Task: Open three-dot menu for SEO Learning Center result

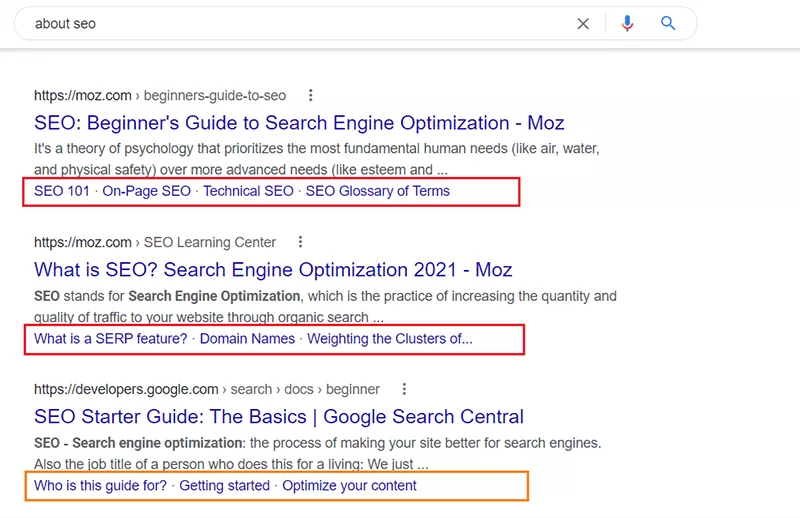Action: click(300, 242)
